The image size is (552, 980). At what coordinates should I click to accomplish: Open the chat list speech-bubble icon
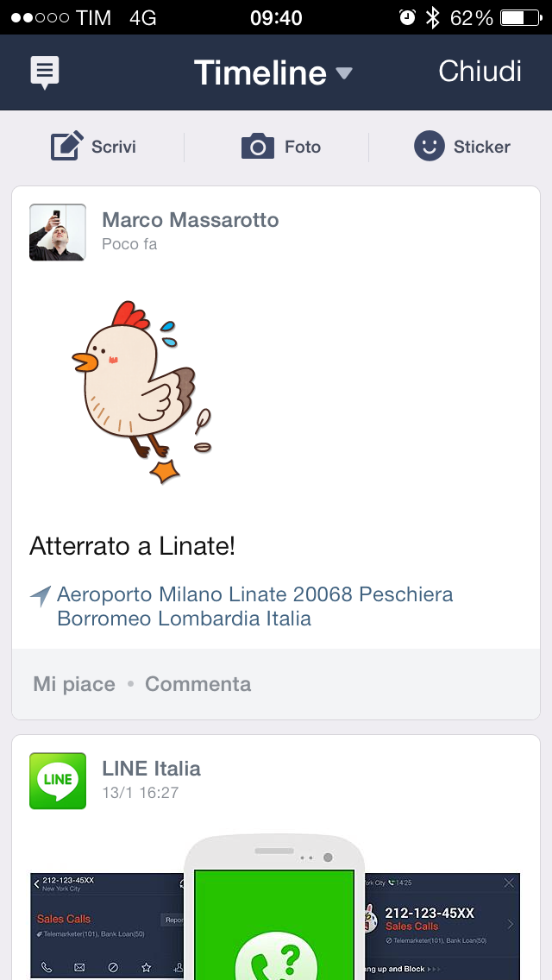coord(45,72)
